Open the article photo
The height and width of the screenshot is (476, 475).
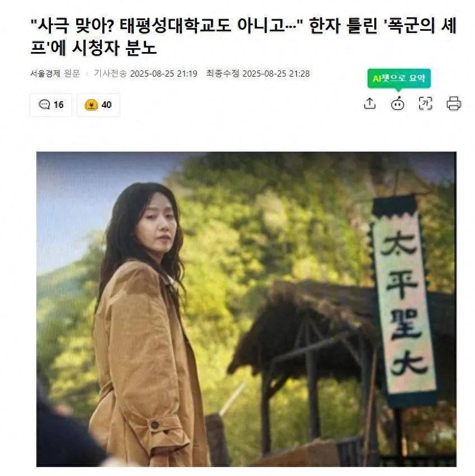246,309
